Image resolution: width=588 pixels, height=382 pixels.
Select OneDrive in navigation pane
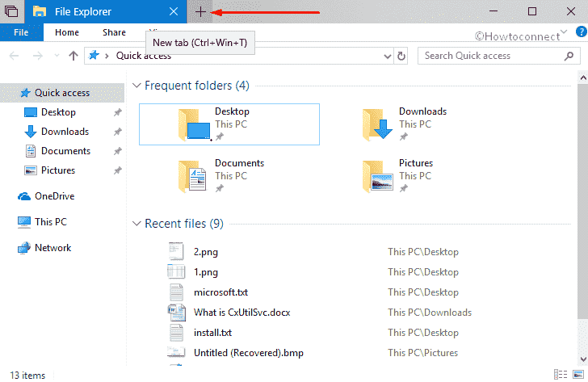55,196
